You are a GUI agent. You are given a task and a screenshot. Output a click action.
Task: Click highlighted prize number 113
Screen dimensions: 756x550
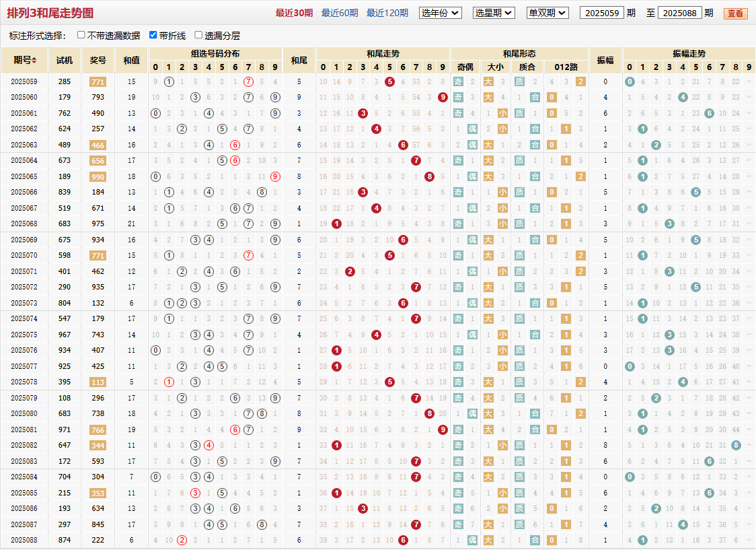click(x=98, y=382)
